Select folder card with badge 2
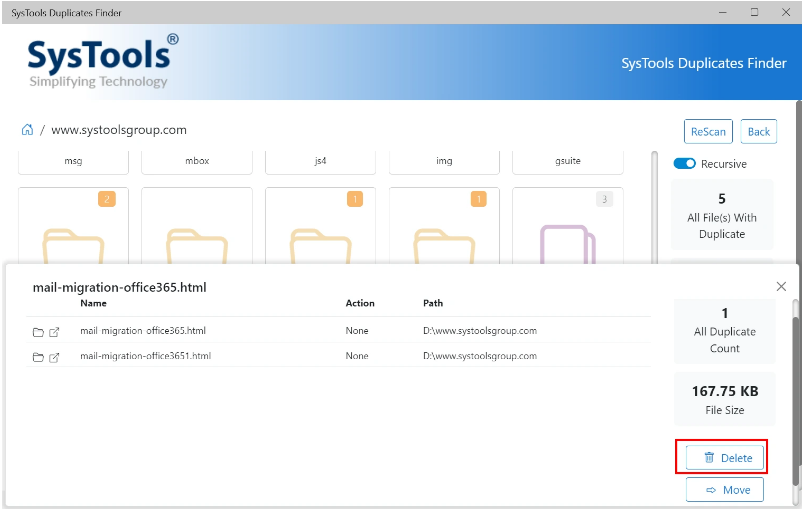The height and width of the screenshot is (511, 803). click(73, 226)
